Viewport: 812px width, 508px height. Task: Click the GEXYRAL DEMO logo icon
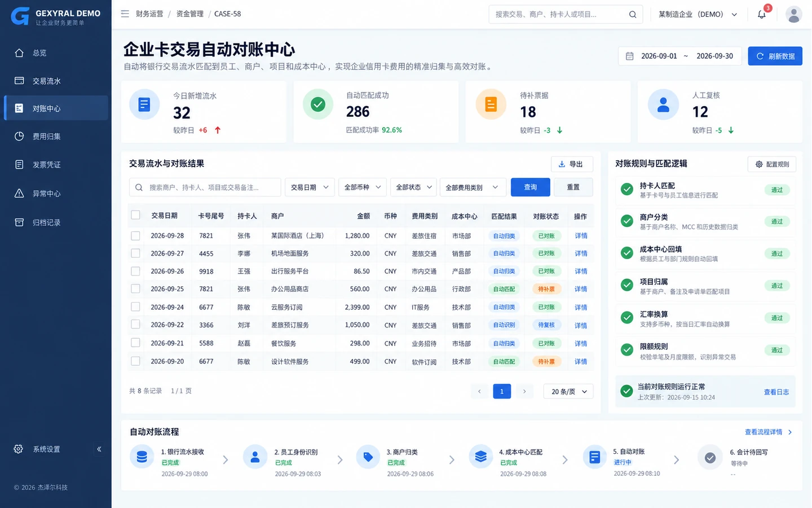click(x=20, y=16)
